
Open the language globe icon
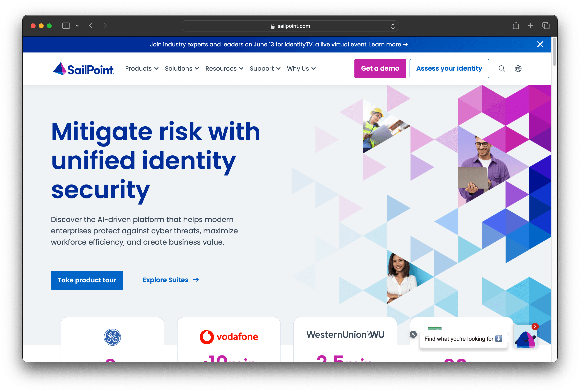click(518, 69)
